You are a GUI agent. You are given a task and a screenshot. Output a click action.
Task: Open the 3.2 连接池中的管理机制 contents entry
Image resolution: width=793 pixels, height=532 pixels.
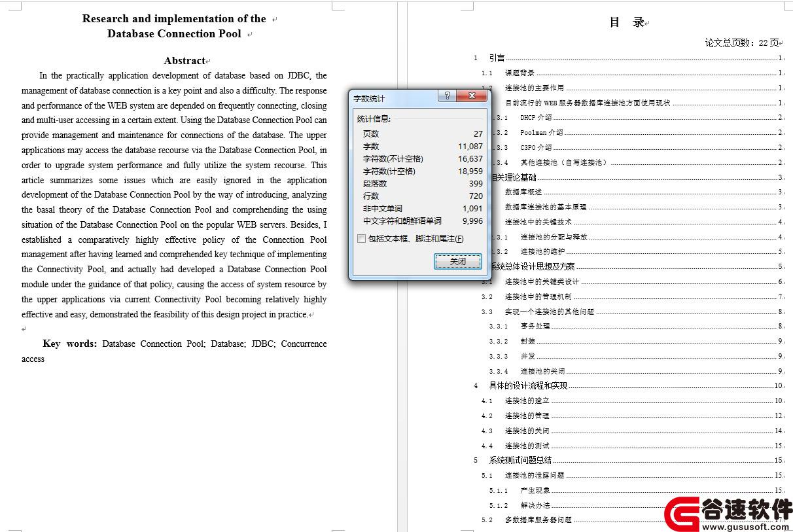[x=633, y=296]
